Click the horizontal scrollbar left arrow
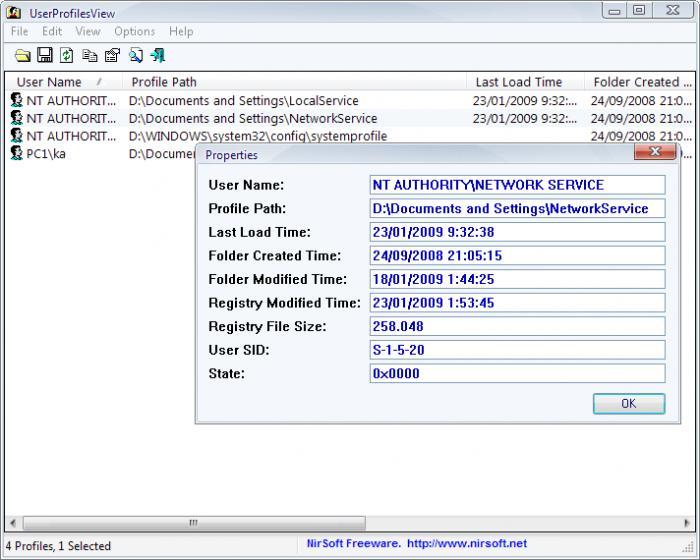 [x=13, y=522]
